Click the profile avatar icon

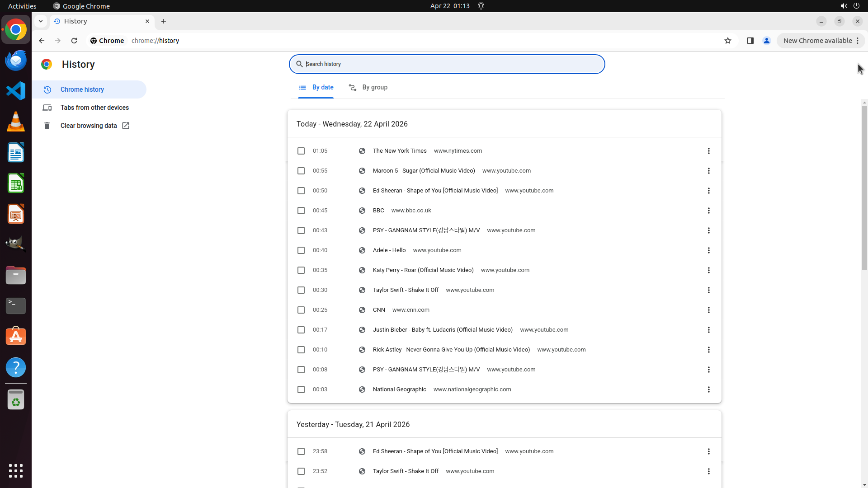tap(767, 41)
